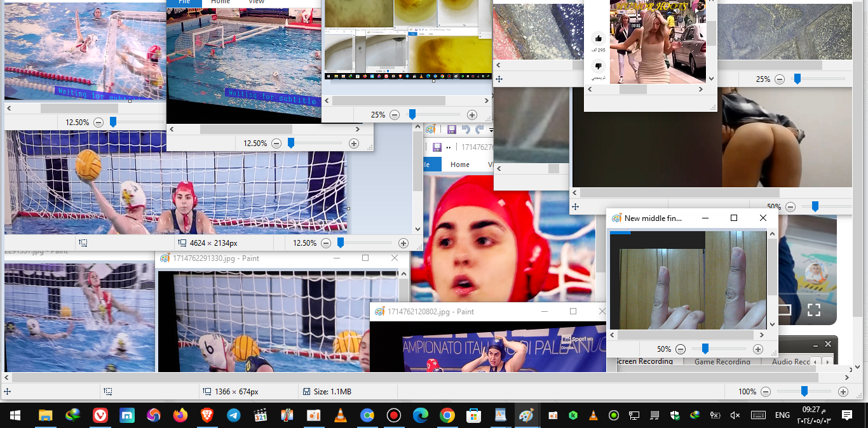Open VLC media player from the taskbar
This screenshot has height=428, width=868.
(341, 415)
